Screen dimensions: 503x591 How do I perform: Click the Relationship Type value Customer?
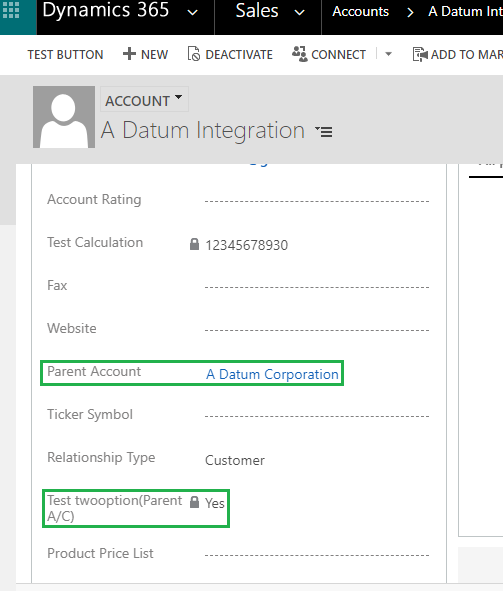coord(235,460)
